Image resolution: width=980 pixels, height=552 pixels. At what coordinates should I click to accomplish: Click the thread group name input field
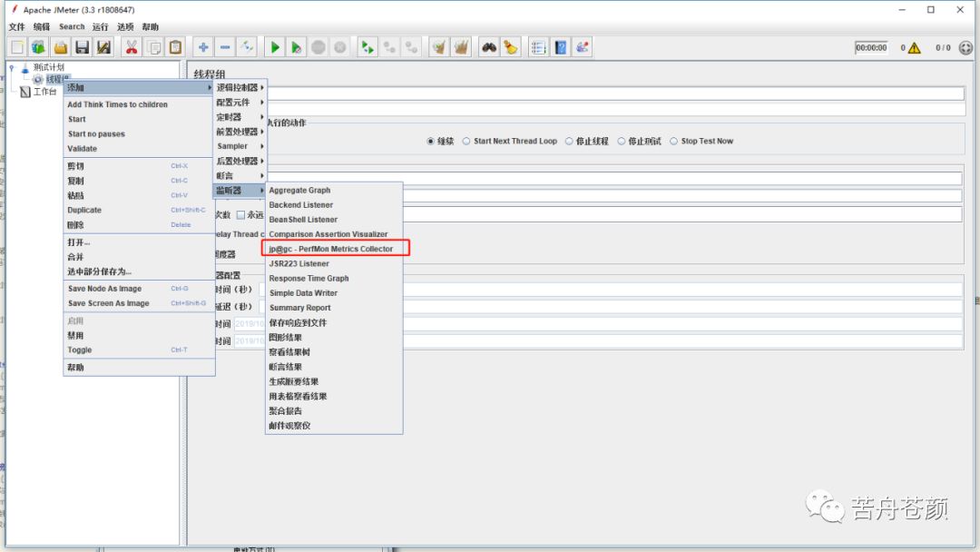point(615,94)
